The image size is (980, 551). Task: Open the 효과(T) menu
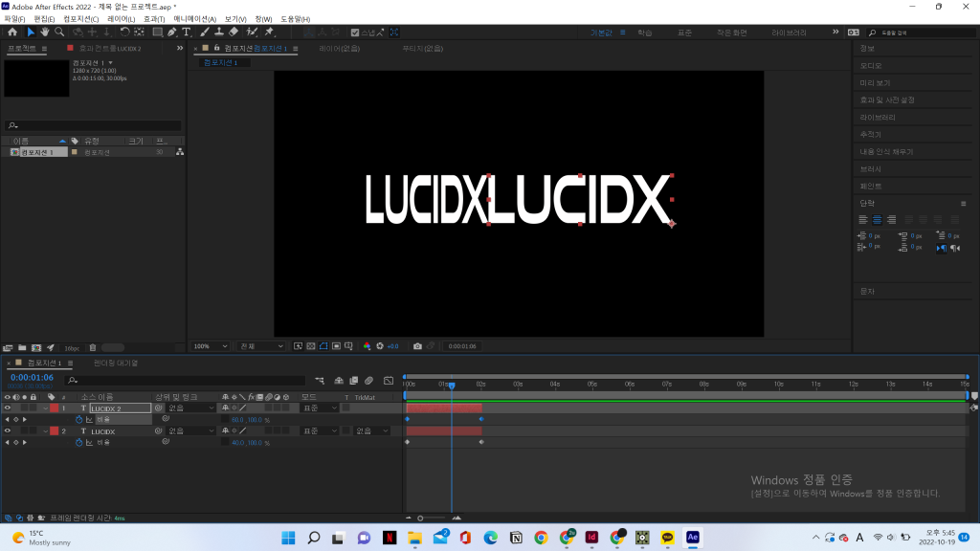(154, 19)
